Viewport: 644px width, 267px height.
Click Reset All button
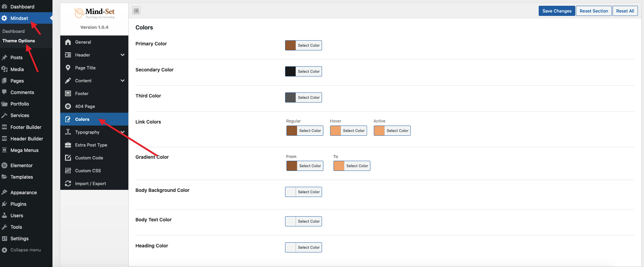click(x=625, y=11)
